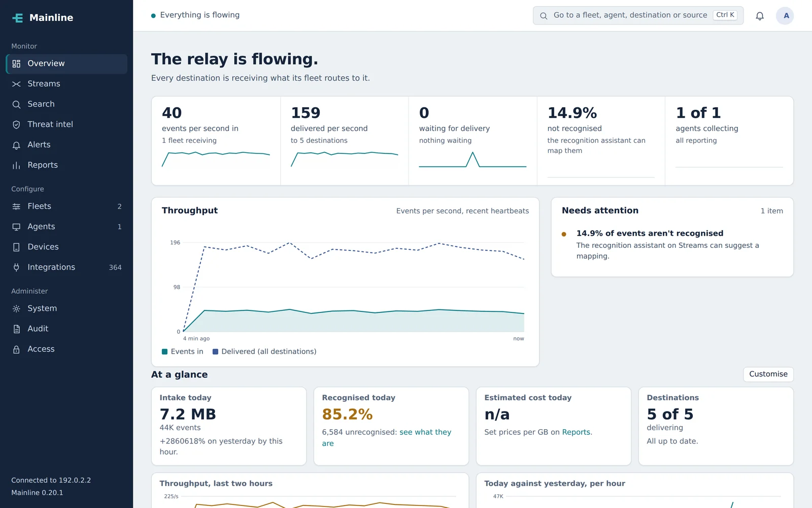Toggle Delivered (all destinations) legend swatch
This screenshot has height=508, width=812.
click(215, 352)
